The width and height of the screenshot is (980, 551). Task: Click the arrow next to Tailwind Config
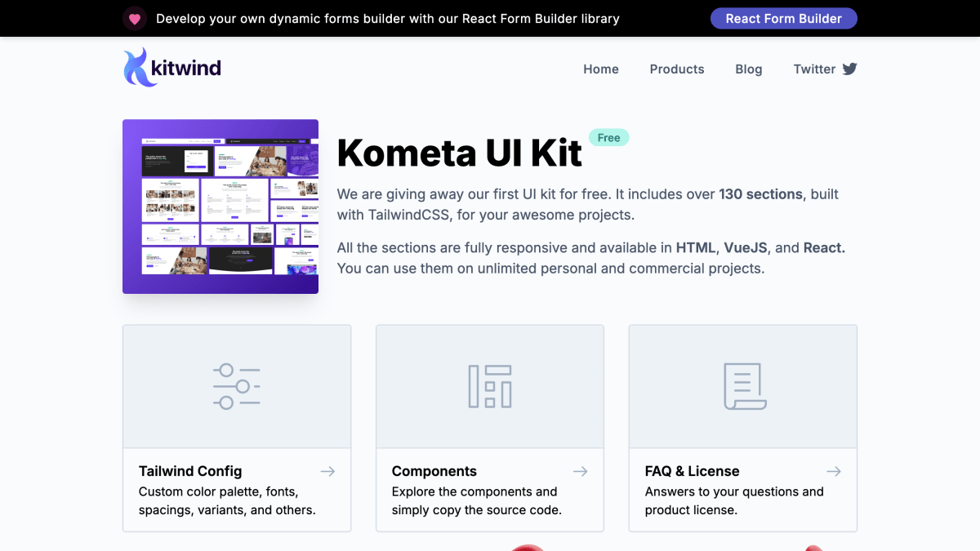tap(327, 471)
